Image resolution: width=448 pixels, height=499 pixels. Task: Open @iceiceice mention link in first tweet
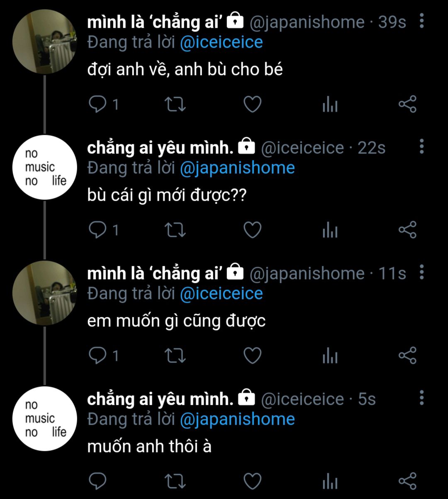coord(221,43)
